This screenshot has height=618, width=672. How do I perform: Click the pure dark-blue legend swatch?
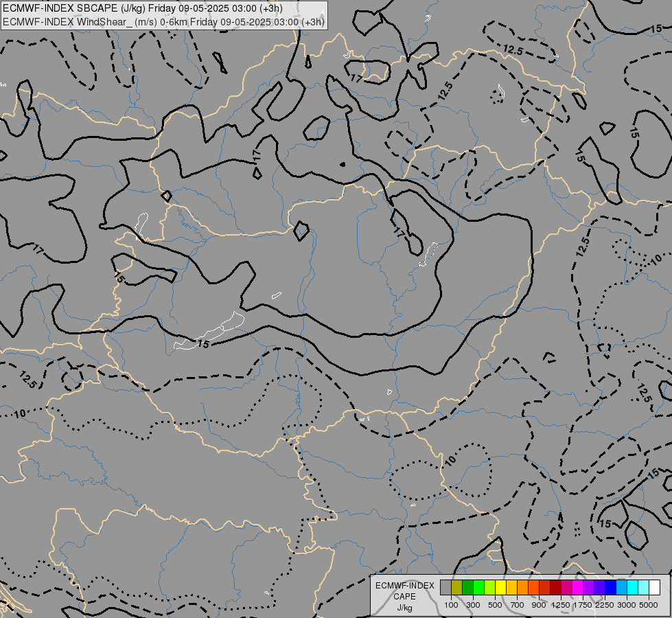click(x=610, y=587)
